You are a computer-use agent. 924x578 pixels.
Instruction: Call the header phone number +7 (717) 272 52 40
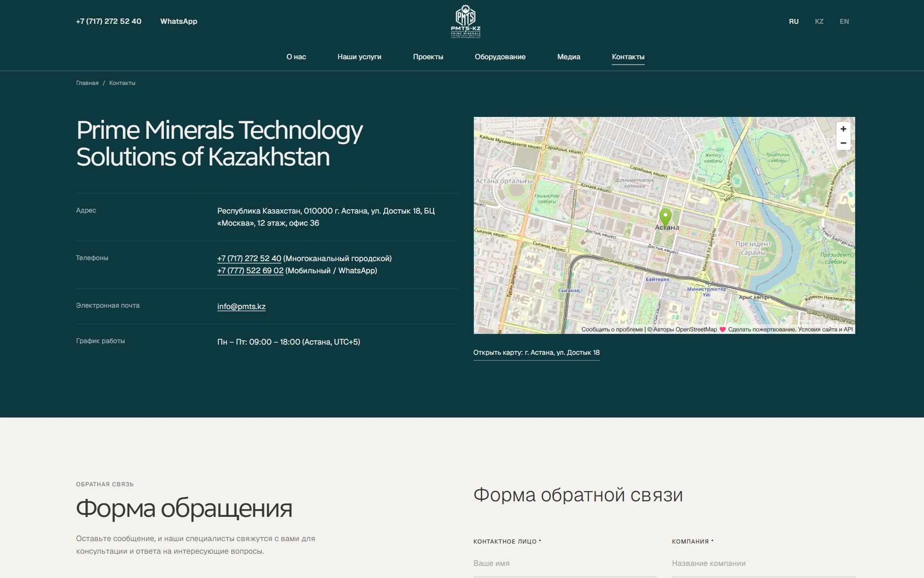109,21
